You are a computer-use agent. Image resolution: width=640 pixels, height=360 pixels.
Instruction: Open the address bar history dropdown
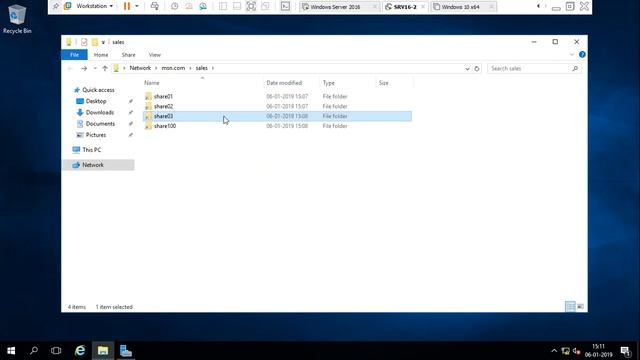click(467, 69)
